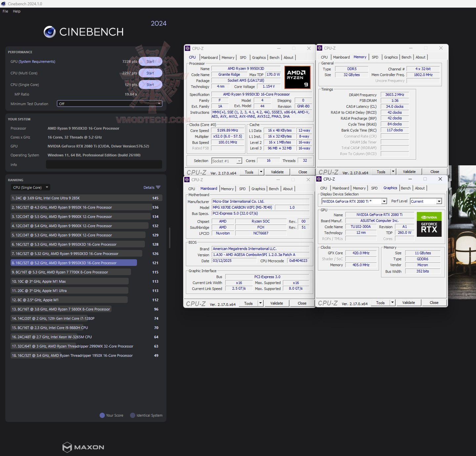Click the Details link in the Ranking panel
The width and height of the screenshot is (476, 456).
click(149, 187)
